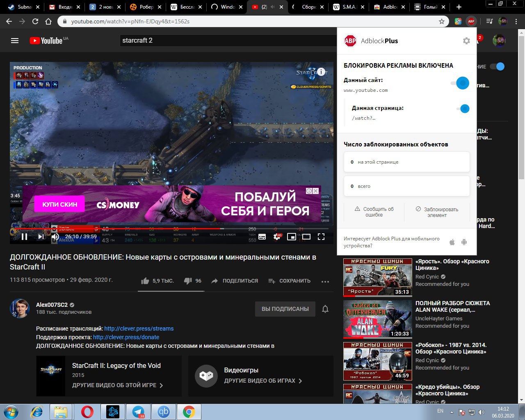Click the YouTube search field

pos(228,40)
